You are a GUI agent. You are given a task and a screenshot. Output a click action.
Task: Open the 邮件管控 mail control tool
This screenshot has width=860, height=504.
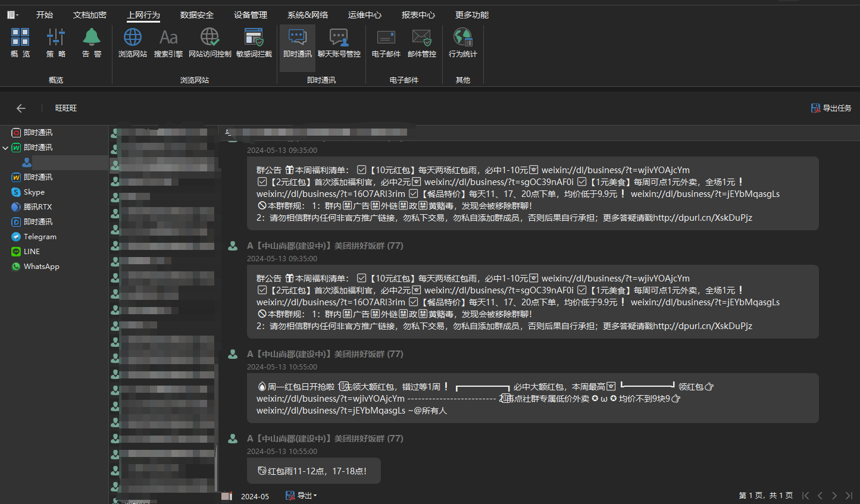(x=422, y=43)
